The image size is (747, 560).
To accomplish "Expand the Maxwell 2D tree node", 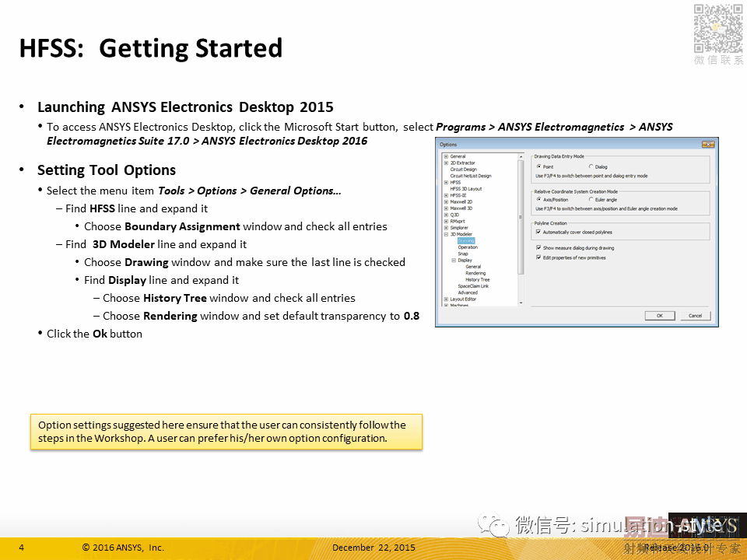I will pyautogui.click(x=446, y=202).
